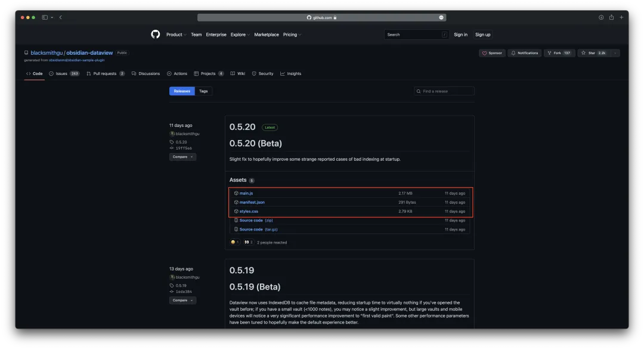
Task: Click the Sign up button
Action: 482,35
